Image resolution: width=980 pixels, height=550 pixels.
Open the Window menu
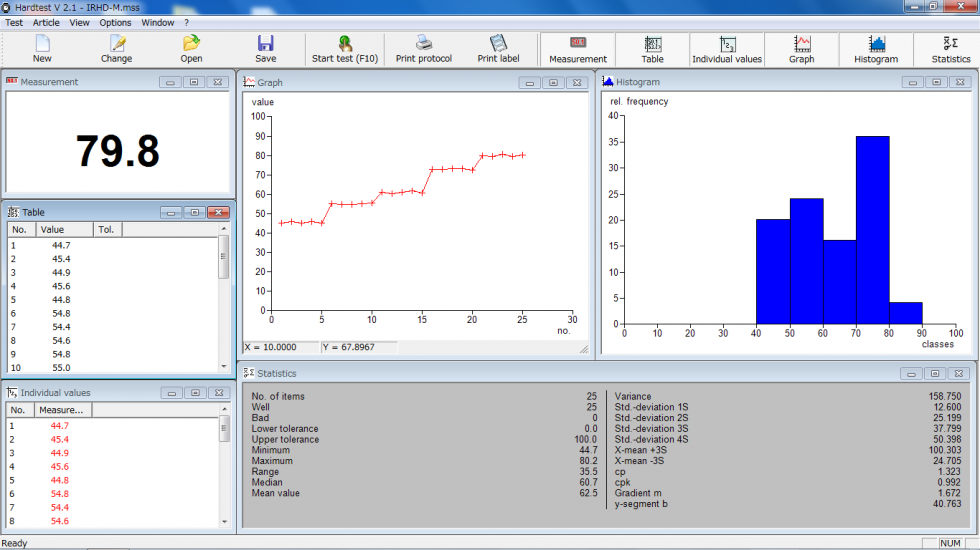157,22
